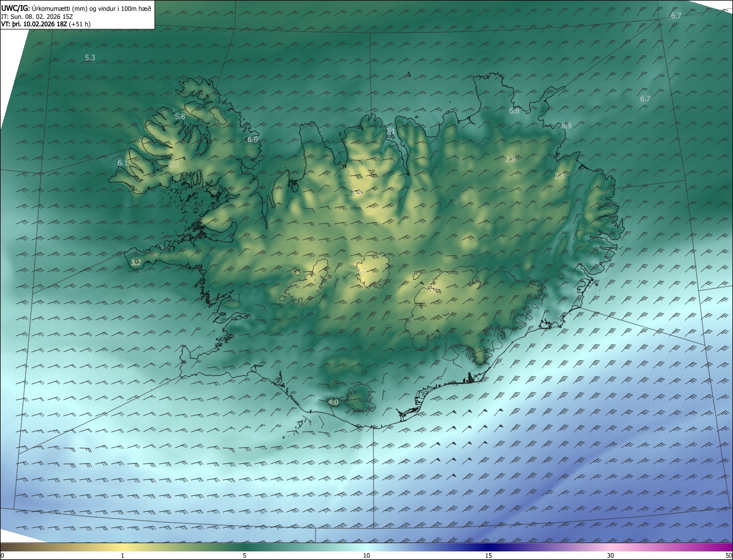Click the 2.3 value label
The height and width of the screenshot is (560, 733).
pyautogui.click(x=174, y=165)
